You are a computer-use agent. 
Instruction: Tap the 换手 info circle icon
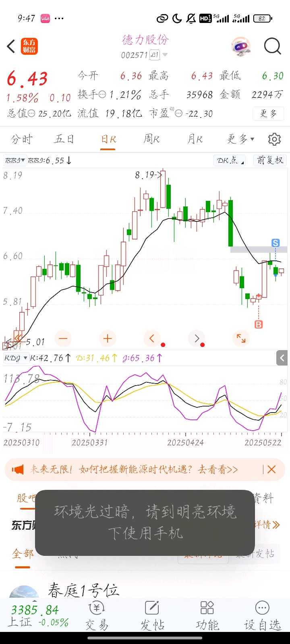[x=102, y=95]
